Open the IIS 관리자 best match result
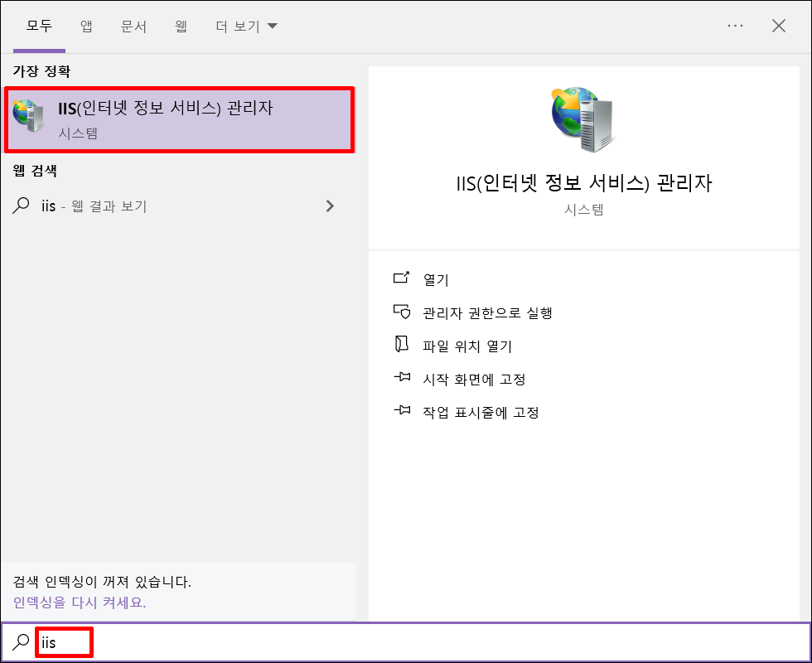This screenshot has width=812, height=663. click(x=179, y=119)
